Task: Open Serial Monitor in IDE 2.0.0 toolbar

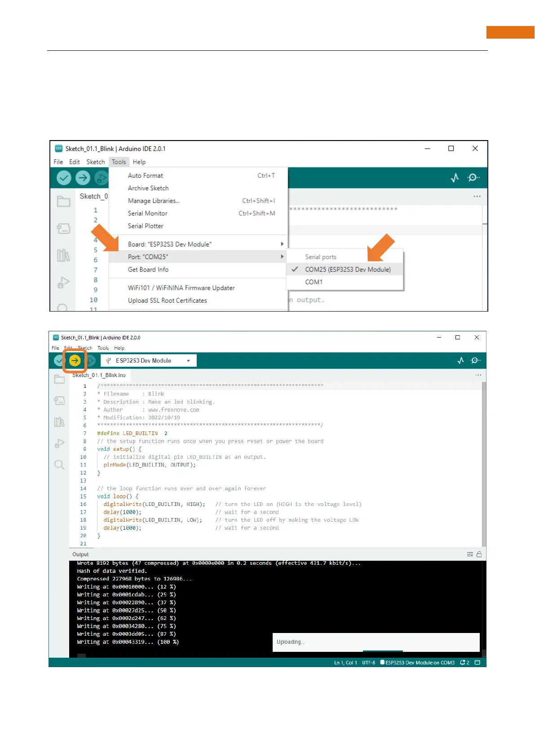Action: click(475, 360)
